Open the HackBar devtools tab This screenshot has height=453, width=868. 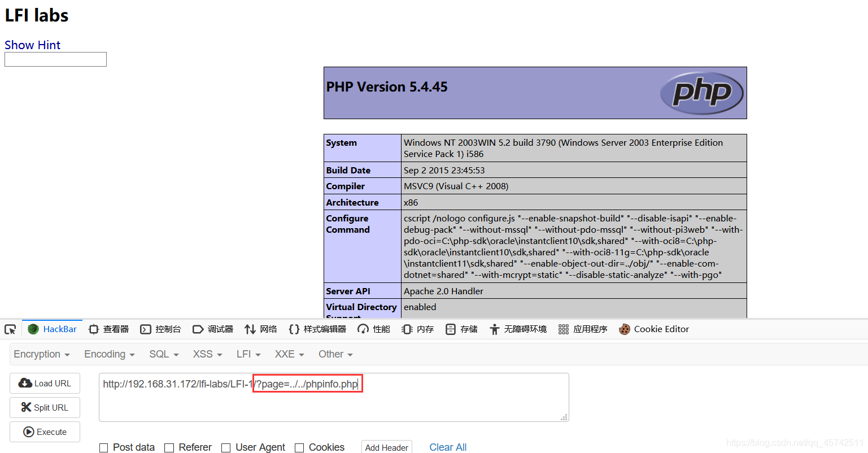[x=52, y=329]
